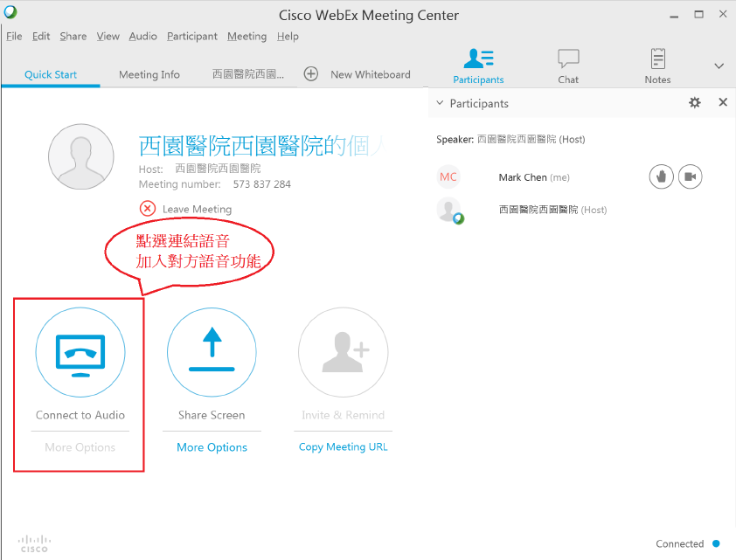Open the Audio menu
Screen dimensions: 736x560
(142, 37)
